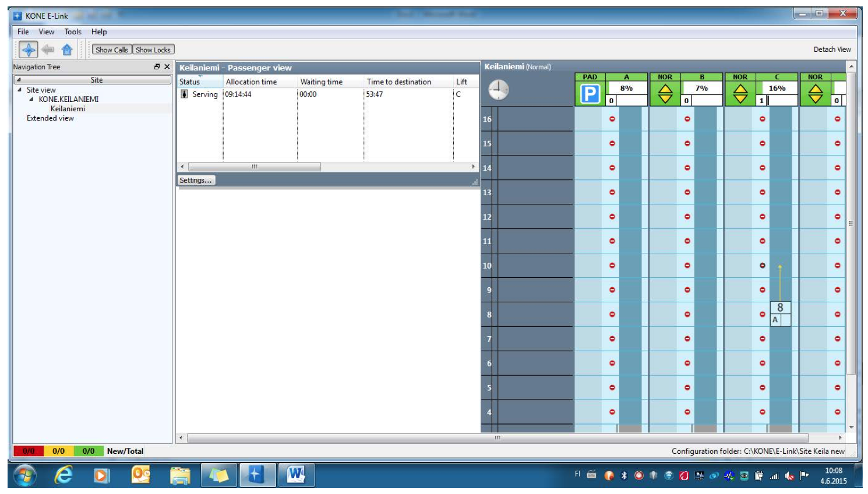The width and height of the screenshot is (868, 494).
Task: Click the lift C car at floor 8
Action: pyautogui.click(x=780, y=313)
